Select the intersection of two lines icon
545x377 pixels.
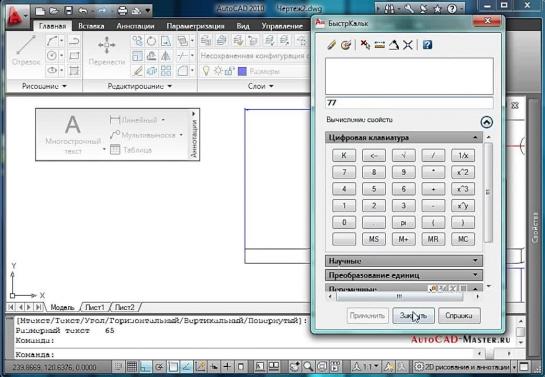point(407,45)
